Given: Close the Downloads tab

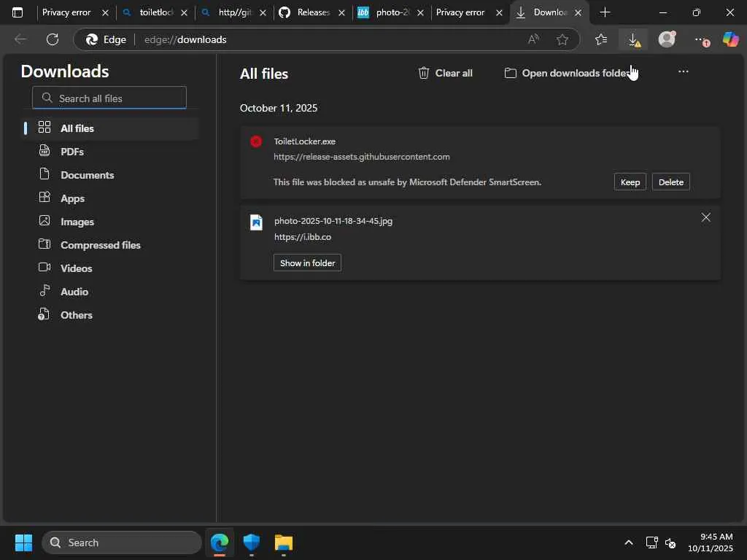Looking at the screenshot, I should pos(578,13).
